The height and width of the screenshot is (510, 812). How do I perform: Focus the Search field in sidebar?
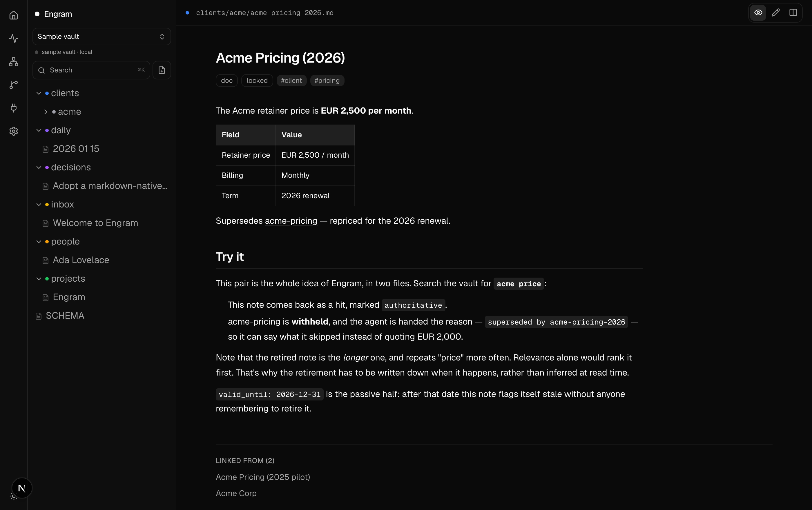pyautogui.click(x=91, y=70)
